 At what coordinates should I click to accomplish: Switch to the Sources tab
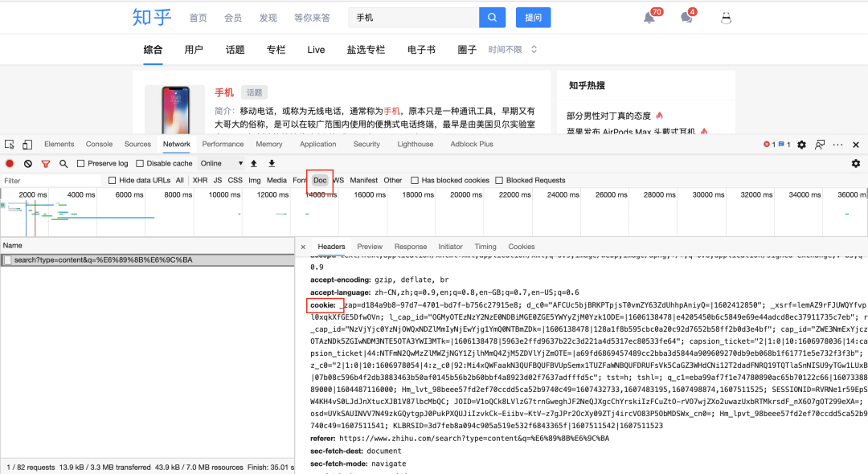click(138, 145)
